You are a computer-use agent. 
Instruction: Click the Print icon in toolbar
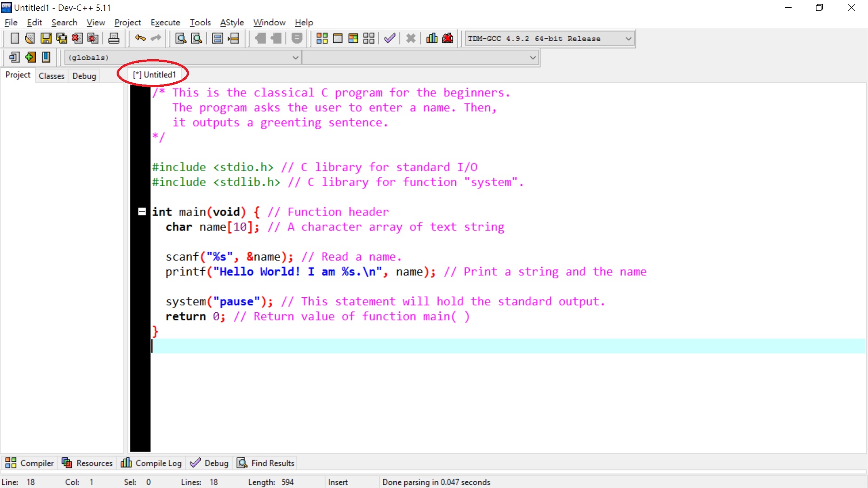(114, 38)
